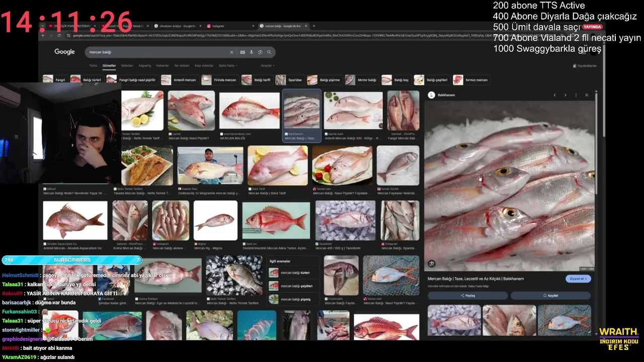Close the Instagram browser tab
The width and height of the screenshot is (644, 362).
click(254, 26)
